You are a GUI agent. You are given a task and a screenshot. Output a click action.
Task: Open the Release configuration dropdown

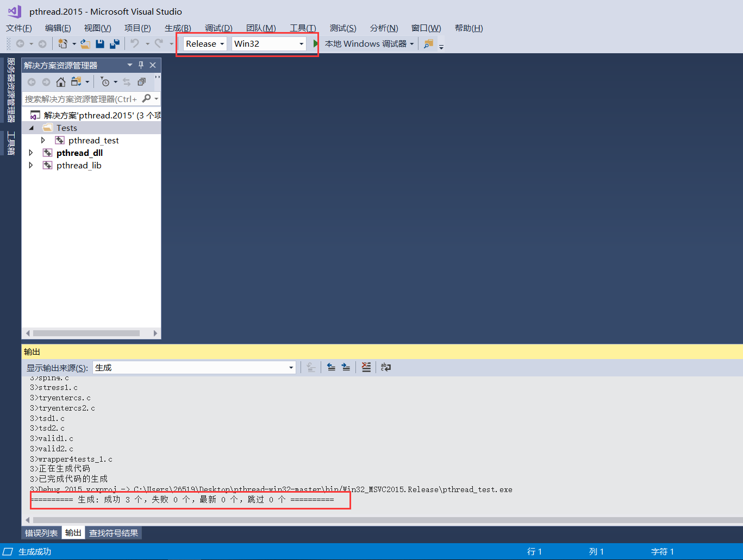pos(222,43)
